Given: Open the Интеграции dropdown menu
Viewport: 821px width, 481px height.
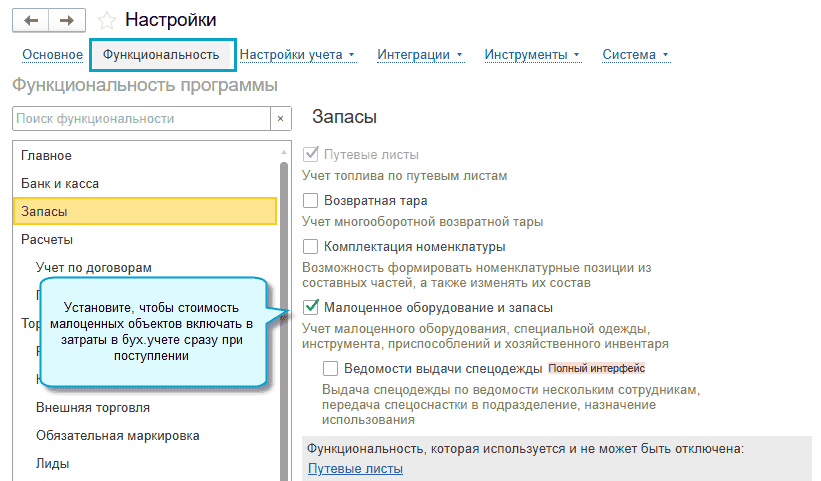Looking at the screenshot, I should tap(420, 55).
